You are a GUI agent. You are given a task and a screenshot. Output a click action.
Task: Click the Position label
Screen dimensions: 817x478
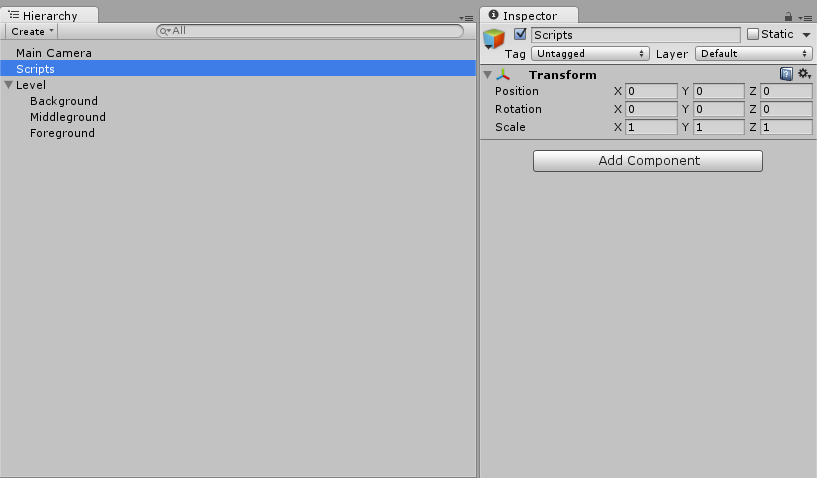pos(516,91)
